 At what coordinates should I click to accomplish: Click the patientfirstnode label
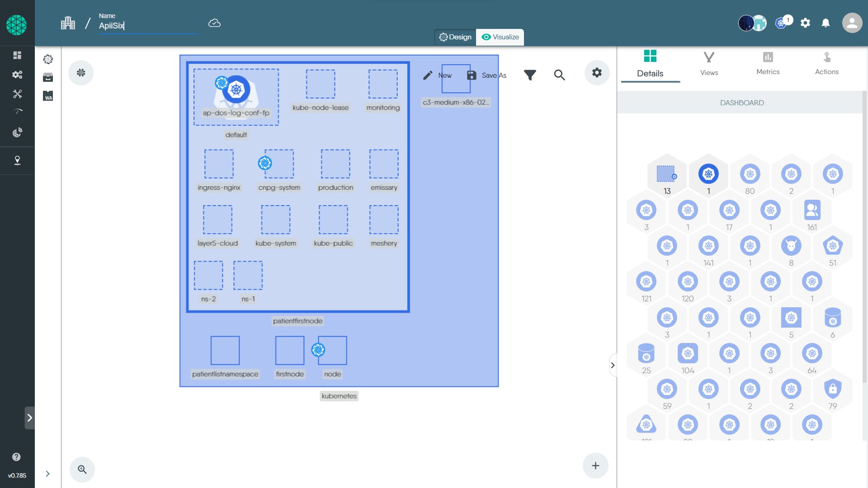point(297,321)
